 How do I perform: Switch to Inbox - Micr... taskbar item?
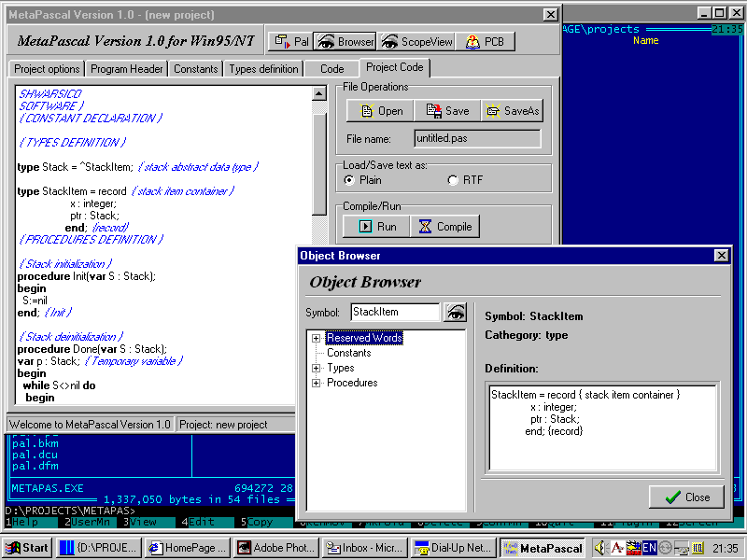tap(365, 548)
